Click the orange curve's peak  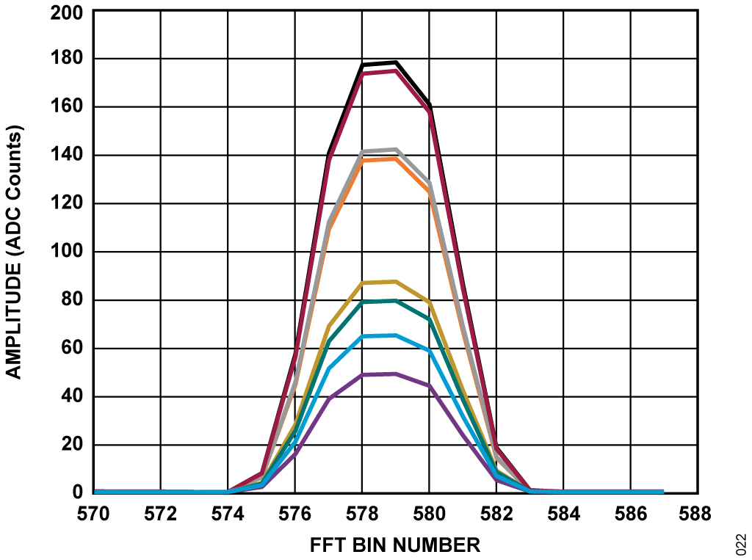point(396,159)
